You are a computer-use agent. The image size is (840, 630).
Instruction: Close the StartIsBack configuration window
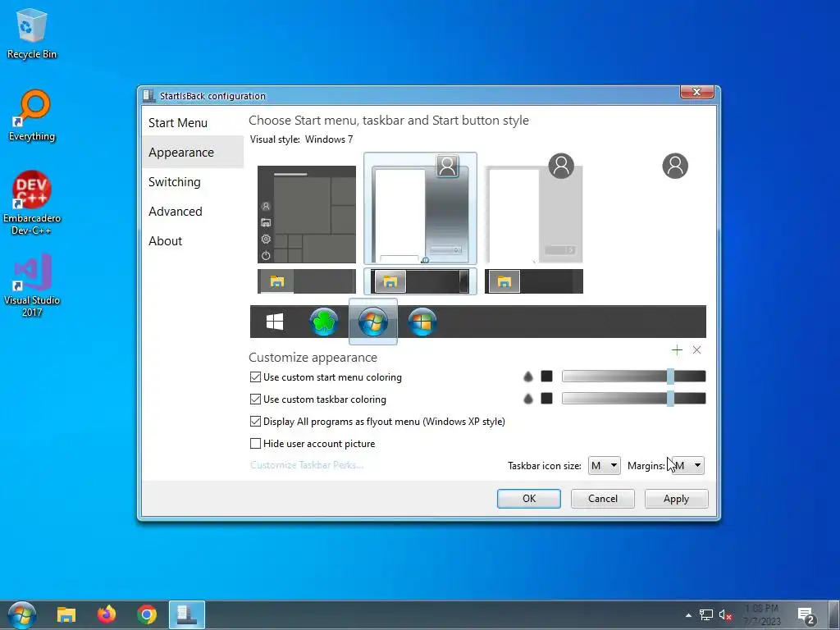coord(697,92)
